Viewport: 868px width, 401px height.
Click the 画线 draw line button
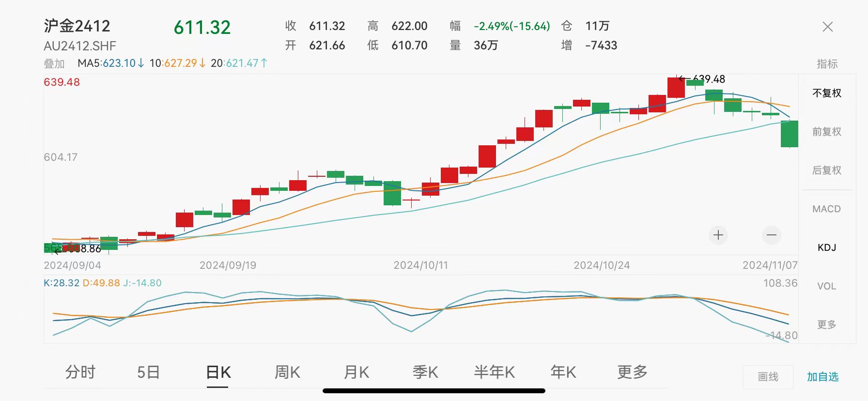[x=768, y=377]
